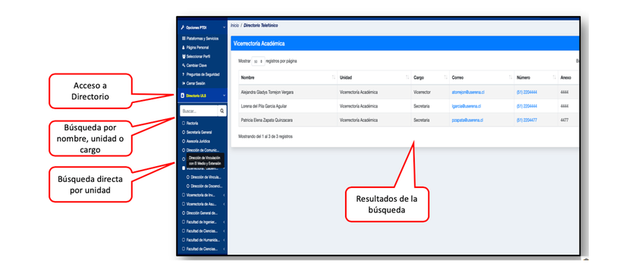The image size is (644, 276).
Task: Click the Buscar search input field
Action: pyautogui.click(x=199, y=111)
